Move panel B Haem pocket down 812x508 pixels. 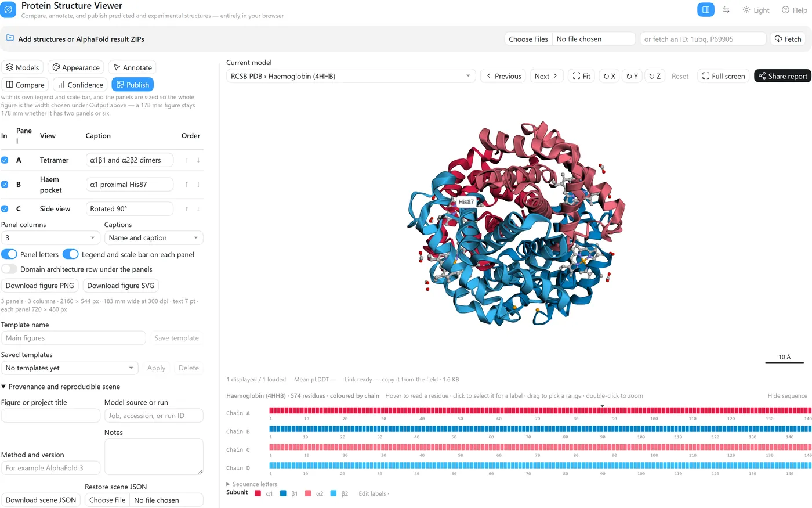[198, 185]
